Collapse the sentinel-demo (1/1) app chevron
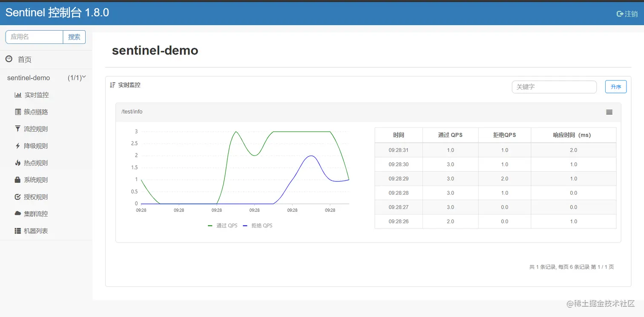Image resolution: width=644 pixels, height=317 pixels. point(84,77)
